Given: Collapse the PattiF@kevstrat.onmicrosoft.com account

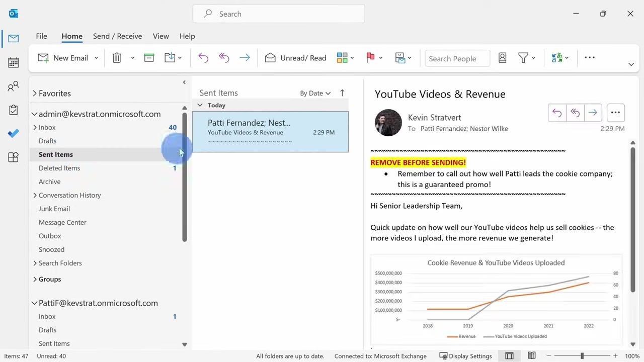Looking at the screenshot, I should (35, 303).
